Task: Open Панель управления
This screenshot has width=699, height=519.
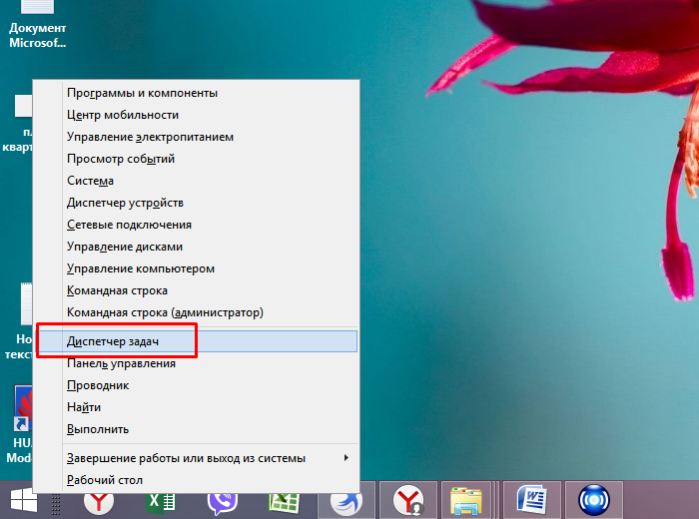Action: click(x=196, y=363)
